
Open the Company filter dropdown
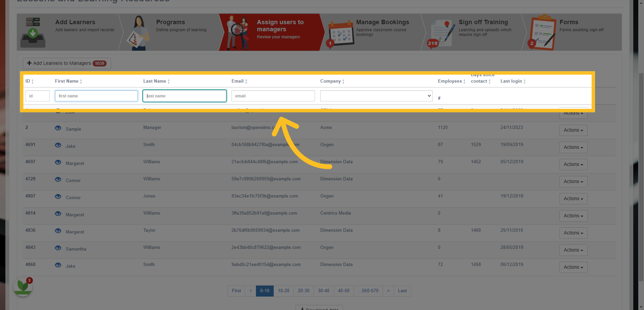coord(376,96)
